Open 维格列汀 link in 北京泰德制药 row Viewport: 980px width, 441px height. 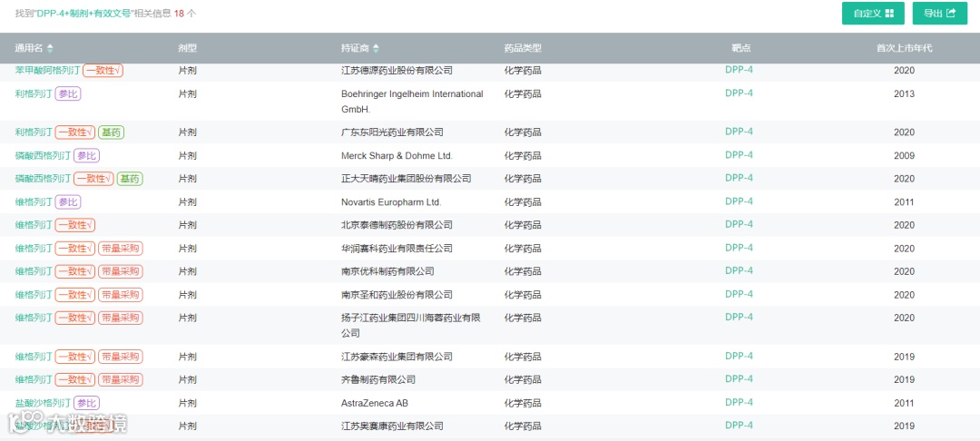[x=34, y=225]
